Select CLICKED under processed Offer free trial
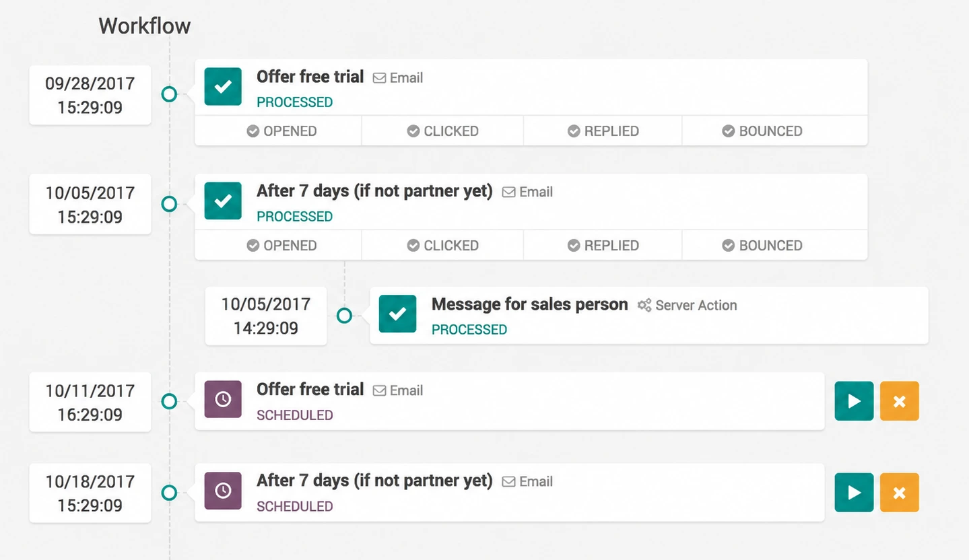Viewport: 969px width, 560px height. pyautogui.click(x=442, y=131)
